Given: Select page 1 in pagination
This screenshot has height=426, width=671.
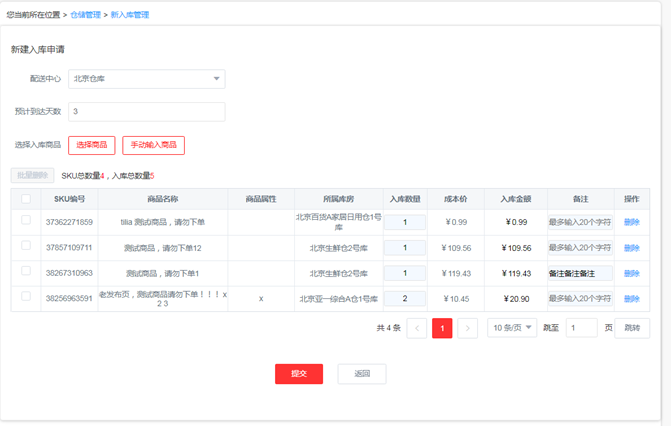Looking at the screenshot, I should (441, 328).
